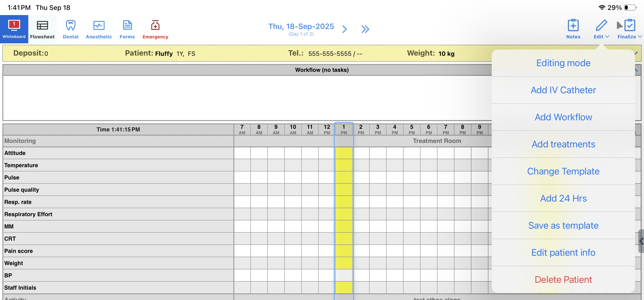
Task: Choose Add IV Catheter option
Action: [563, 90]
